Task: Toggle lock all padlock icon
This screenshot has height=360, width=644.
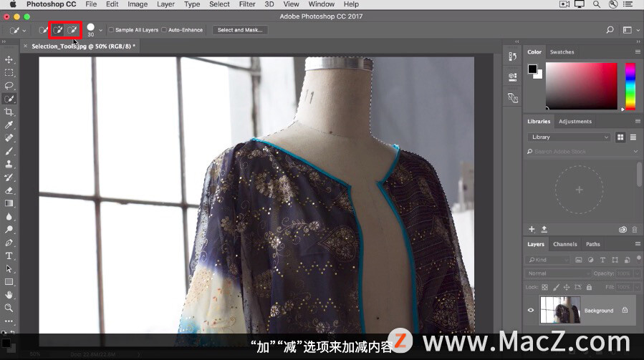Action: pos(589,287)
